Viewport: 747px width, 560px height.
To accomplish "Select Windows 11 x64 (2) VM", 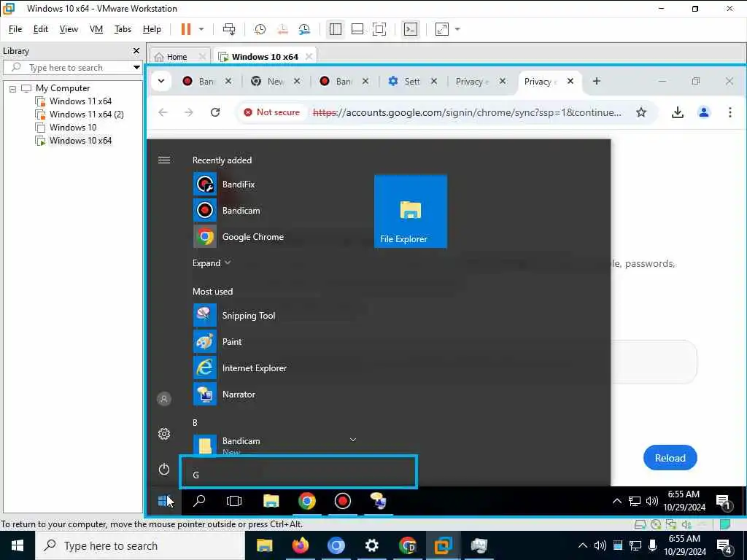I will [x=86, y=114].
